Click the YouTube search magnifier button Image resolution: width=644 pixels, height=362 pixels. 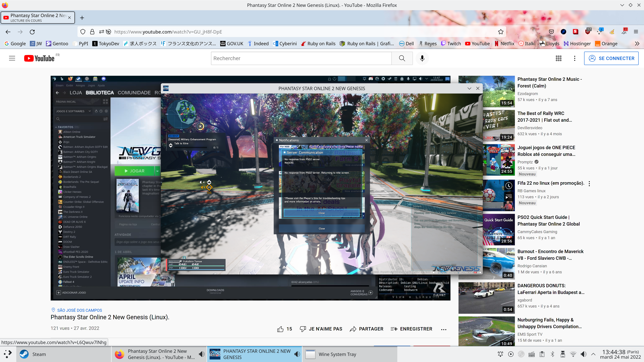(402, 58)
